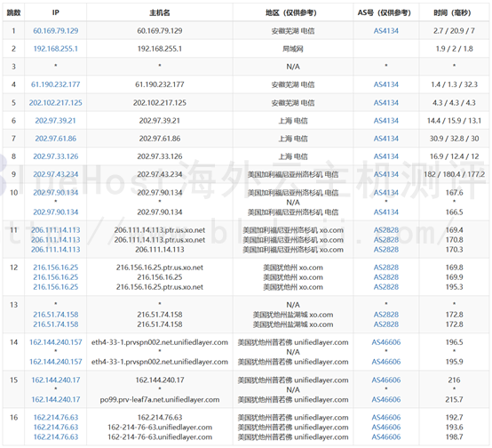Click the 162.214.76.63 IP link with 192.7 ms
This screenshot has width=492, height=448.
coord(56,417)
